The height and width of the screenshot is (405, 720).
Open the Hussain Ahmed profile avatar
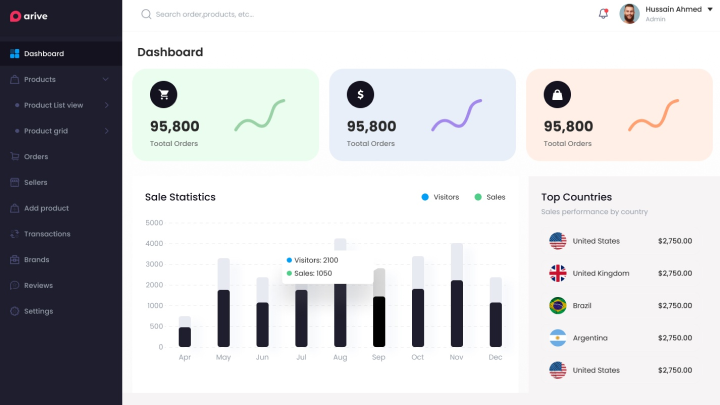point(629,14)
